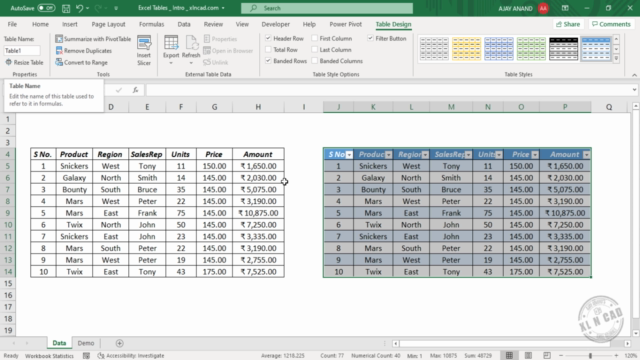This screenshot has height=360, width=640.
Task: Click the user account avatar AA
Action: [x=543, y=8]
